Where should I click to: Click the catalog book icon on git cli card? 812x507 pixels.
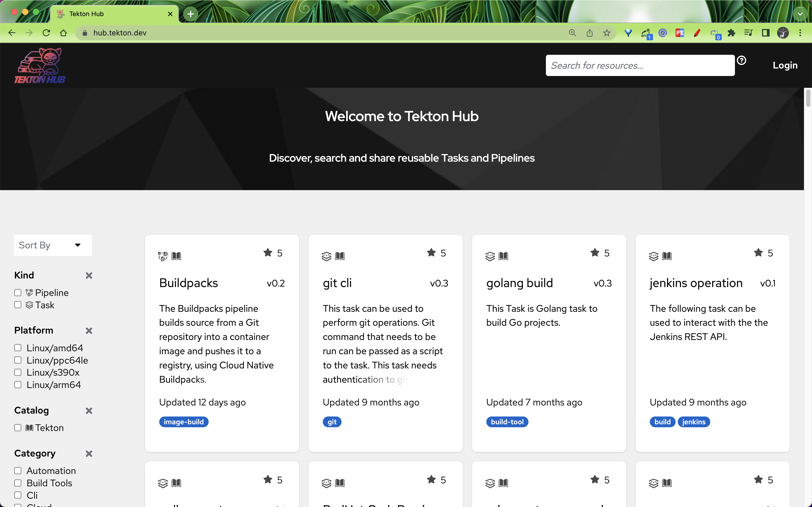click(340, 256)
